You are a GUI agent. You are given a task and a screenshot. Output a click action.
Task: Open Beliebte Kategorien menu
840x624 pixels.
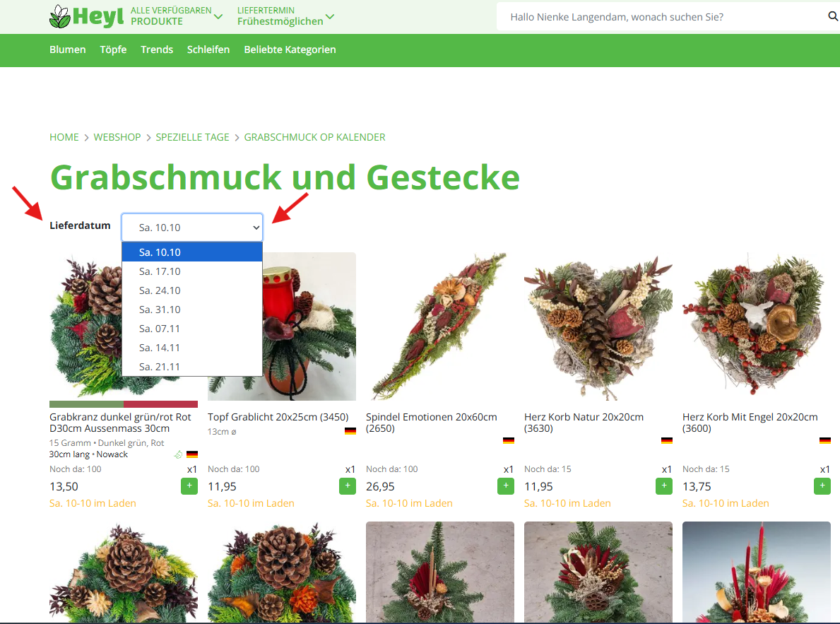(x=290, y=49)
